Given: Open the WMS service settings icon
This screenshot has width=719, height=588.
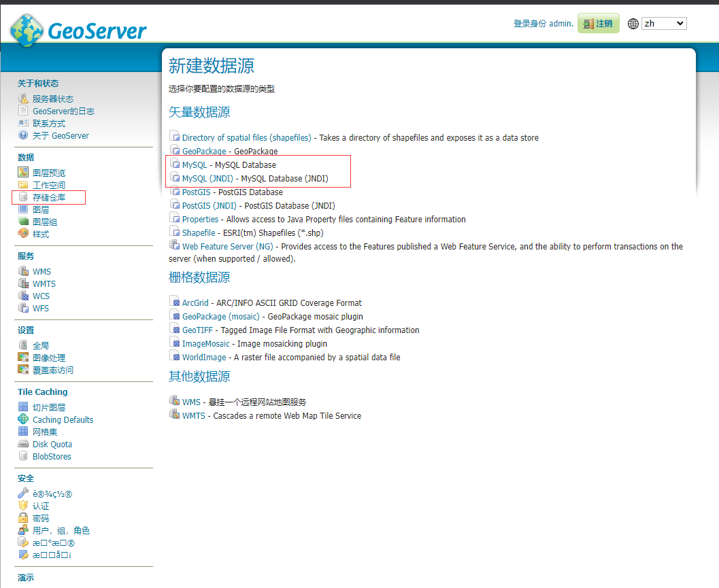Looking at the screenshot, I should [x=22, y=271].
